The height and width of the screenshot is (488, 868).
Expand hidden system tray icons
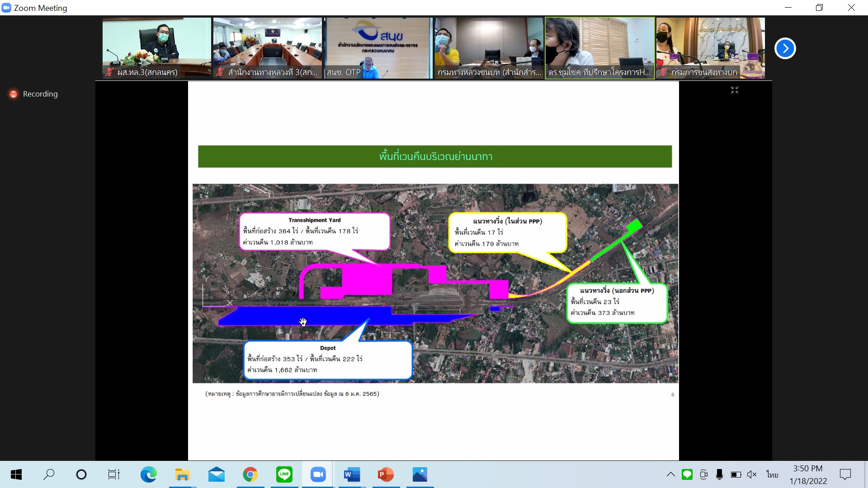670,474
